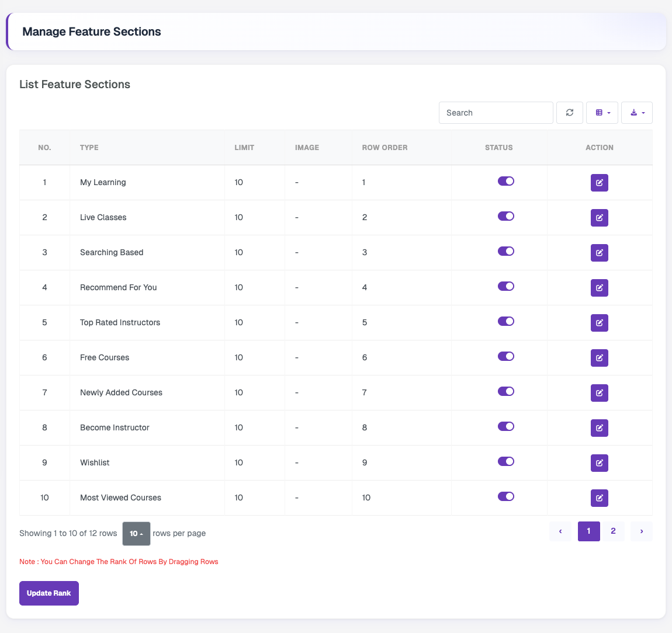Click the TYPE column header
Viewport: 672px width, 633px height.
[x=147, y=147]
